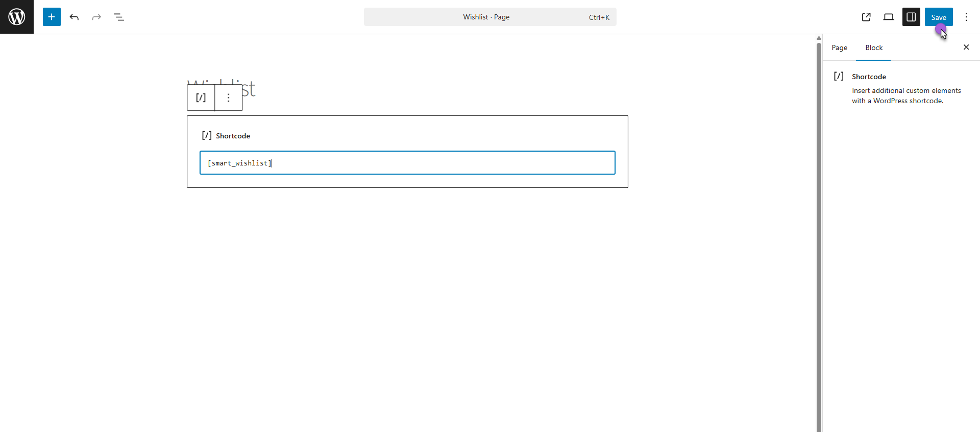Screen dimensions: 980x432
Task: Open the block inserter plus button
Action: [x=52, y=17]
